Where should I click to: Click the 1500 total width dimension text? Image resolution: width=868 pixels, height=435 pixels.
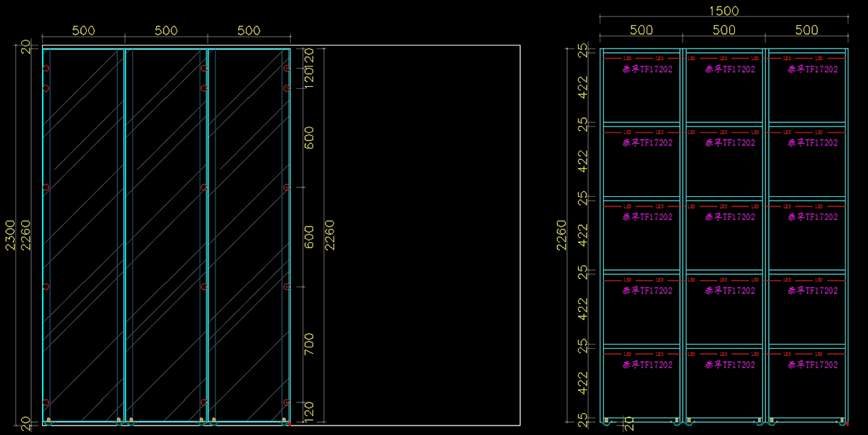pos(724,12)
